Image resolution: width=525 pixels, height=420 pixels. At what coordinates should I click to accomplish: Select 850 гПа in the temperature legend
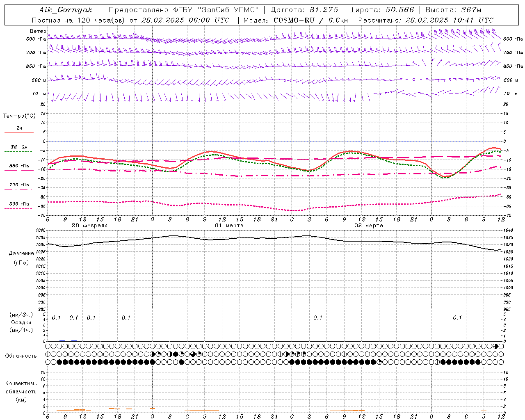[x=19, y=166]
